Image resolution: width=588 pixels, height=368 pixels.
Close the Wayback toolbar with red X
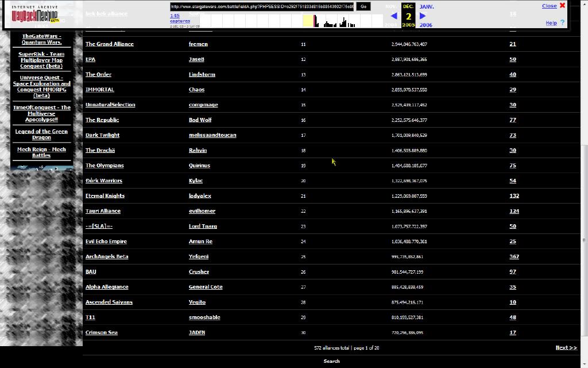(562, 5)
